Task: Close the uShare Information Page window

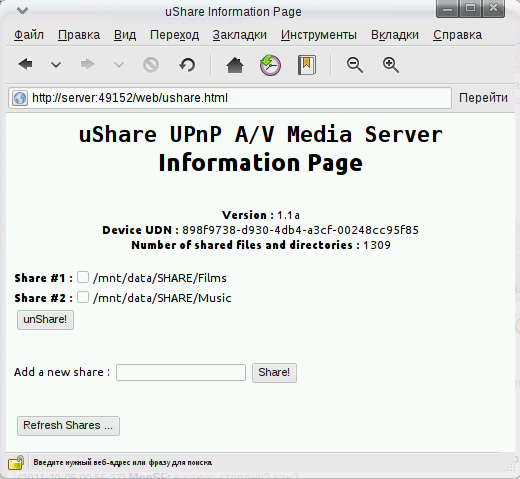Action: pos(493,8)
